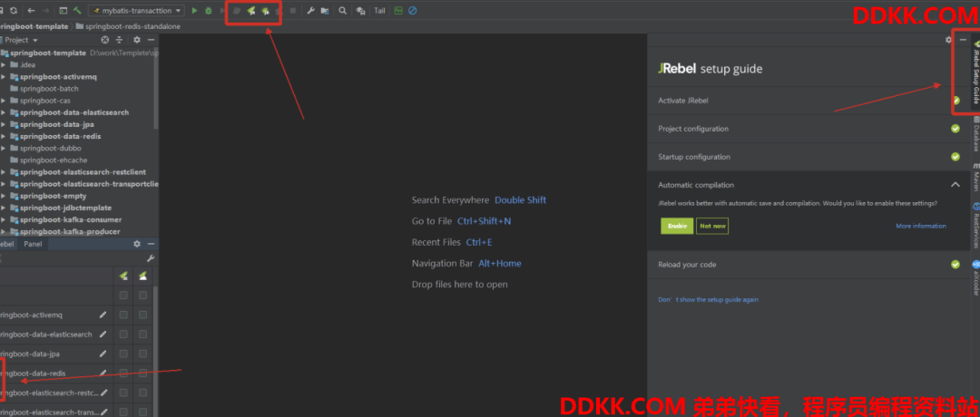Image resolution: width=980 pixels, height=417 pixels.
Task: Edit springboot-data-redis with pencil icon
Action: (103, 373)
